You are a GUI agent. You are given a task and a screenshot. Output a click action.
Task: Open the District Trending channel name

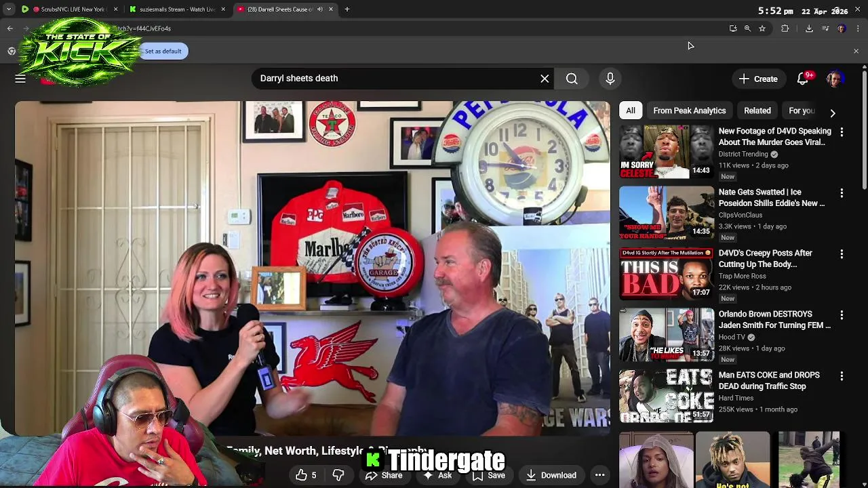tap(743, 154)
